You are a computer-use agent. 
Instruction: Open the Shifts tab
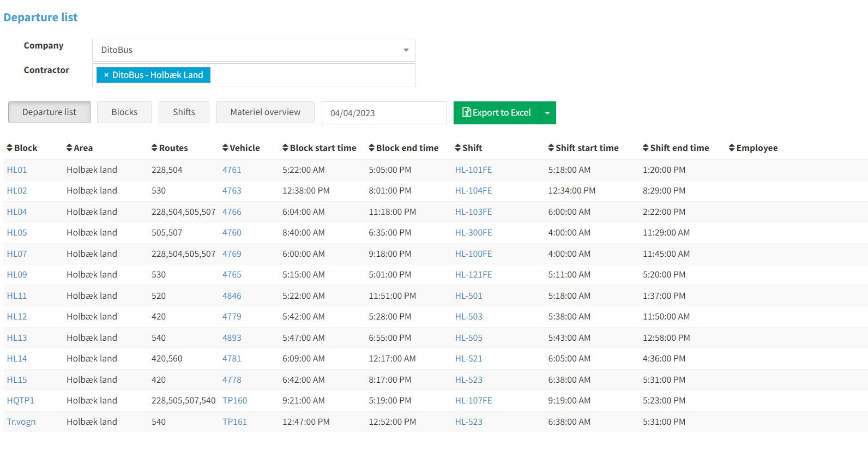point(184,112)
